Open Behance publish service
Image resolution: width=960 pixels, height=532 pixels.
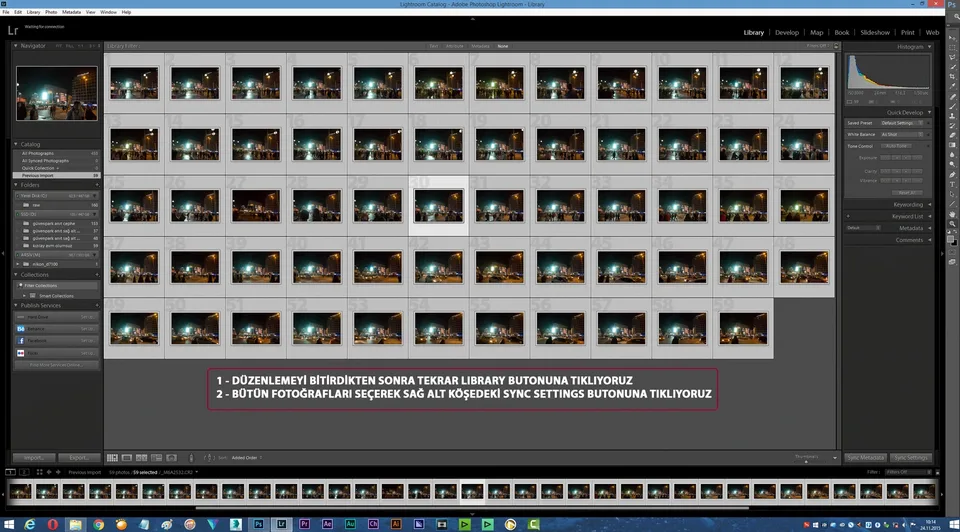click(x=56, y=329)
